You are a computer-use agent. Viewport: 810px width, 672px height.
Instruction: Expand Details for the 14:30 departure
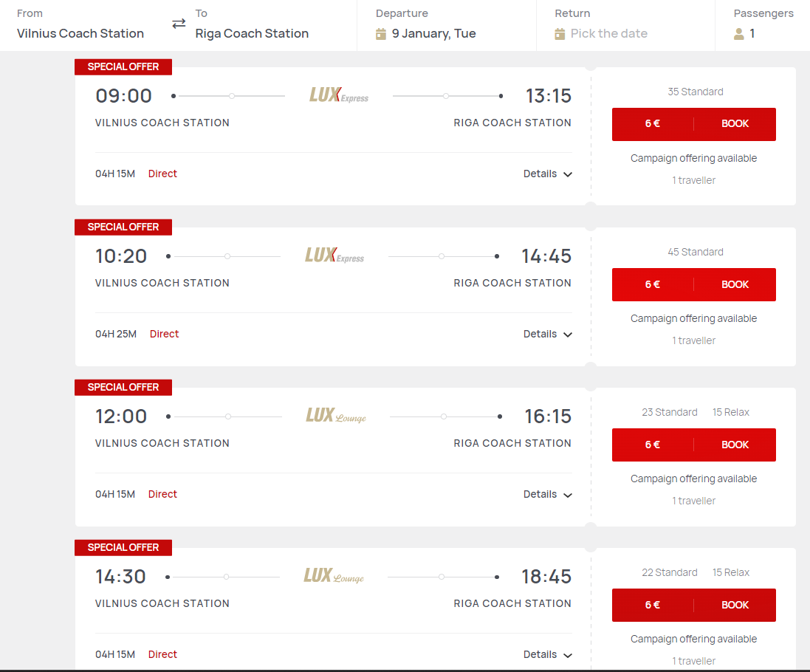point(548,654)
